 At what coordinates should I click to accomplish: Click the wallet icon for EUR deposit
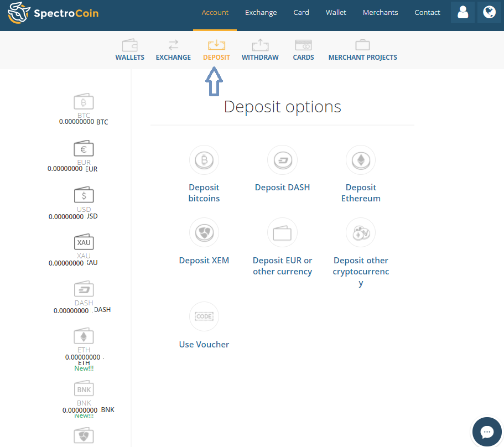(x=283, y=233)
